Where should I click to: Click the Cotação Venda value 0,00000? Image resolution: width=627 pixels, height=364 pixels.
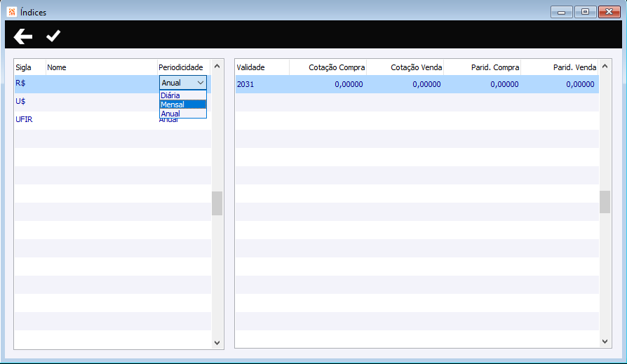[x=426, y=84]
